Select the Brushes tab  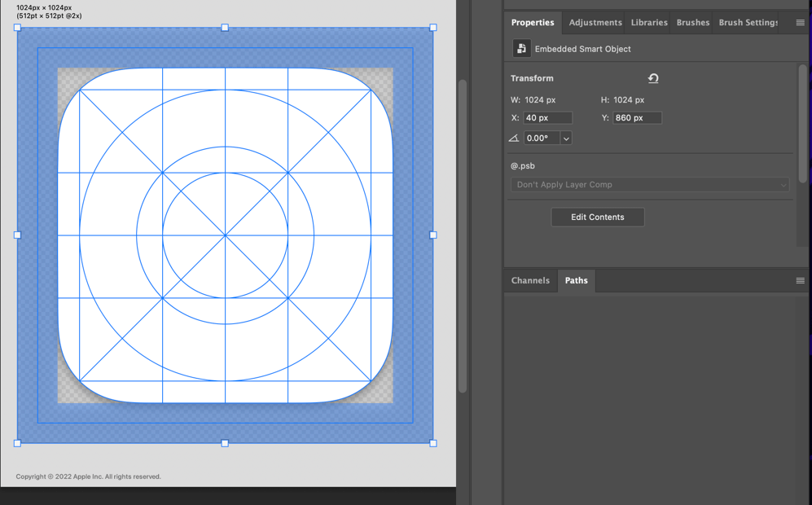tap(692, 22)
